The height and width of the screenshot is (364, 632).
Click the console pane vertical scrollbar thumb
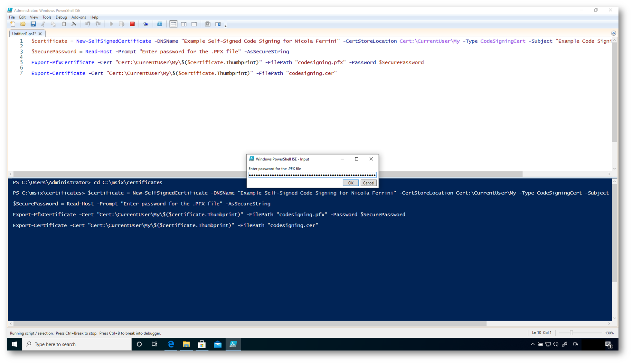[x=615, y=233]
